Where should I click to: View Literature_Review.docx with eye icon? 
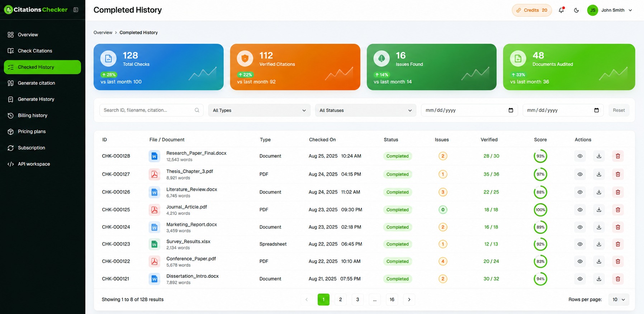coord(580,192)
